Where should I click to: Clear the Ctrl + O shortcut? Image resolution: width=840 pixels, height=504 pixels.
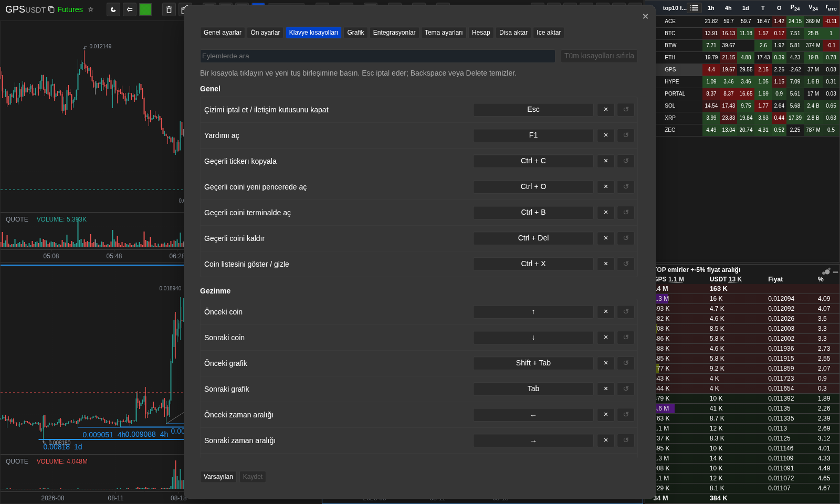point(606,187)
